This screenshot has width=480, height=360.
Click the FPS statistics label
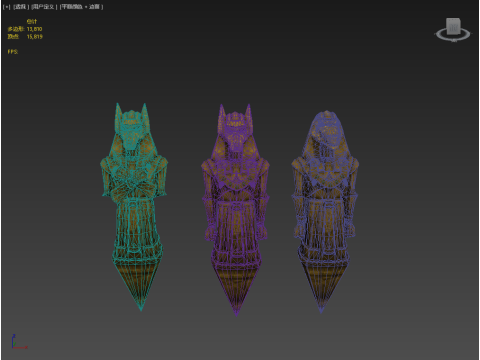click(13, 52)
